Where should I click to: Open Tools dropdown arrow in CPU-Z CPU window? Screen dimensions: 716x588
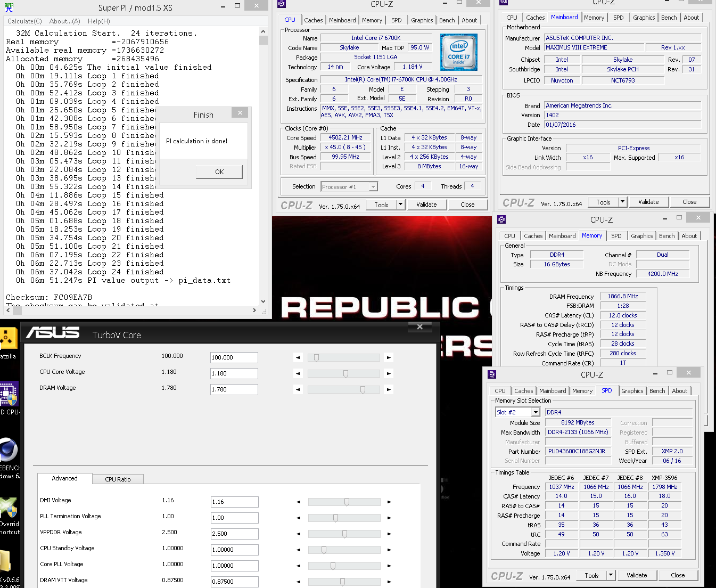tap(401, 205)
